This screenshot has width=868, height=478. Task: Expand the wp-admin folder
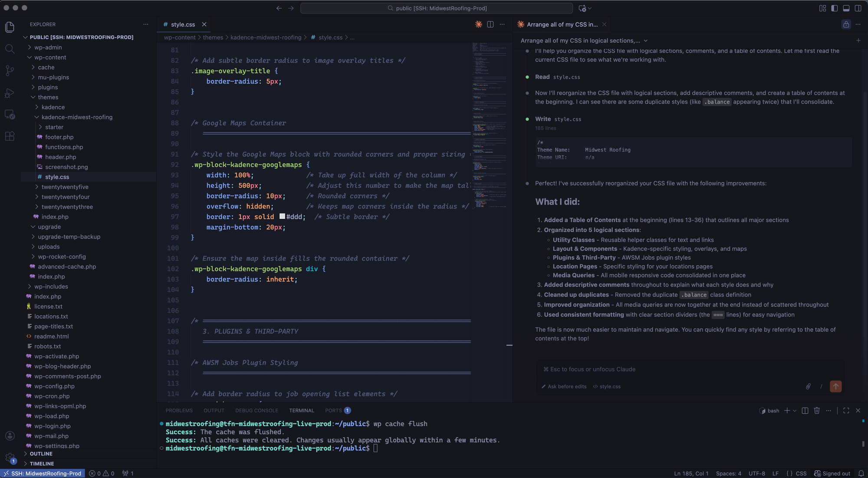tap(48, 47)
